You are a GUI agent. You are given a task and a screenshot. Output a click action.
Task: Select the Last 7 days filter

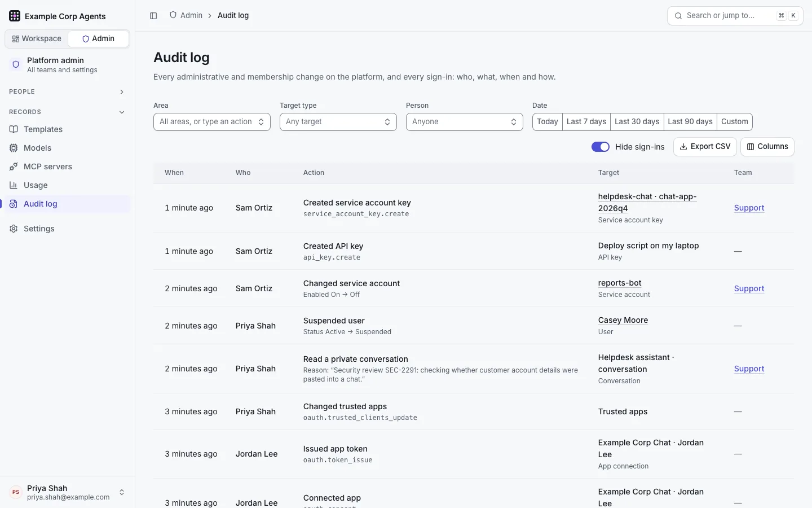586,122
